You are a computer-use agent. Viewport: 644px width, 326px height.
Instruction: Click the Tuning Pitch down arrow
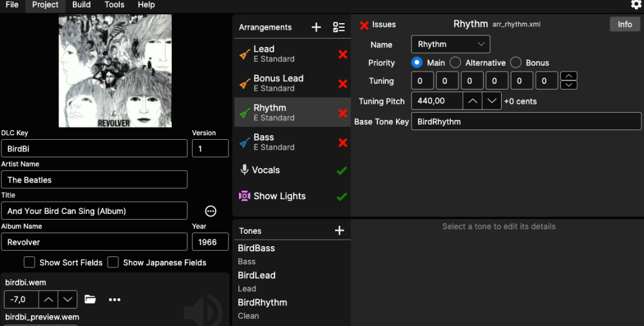[x=491, y=101]
